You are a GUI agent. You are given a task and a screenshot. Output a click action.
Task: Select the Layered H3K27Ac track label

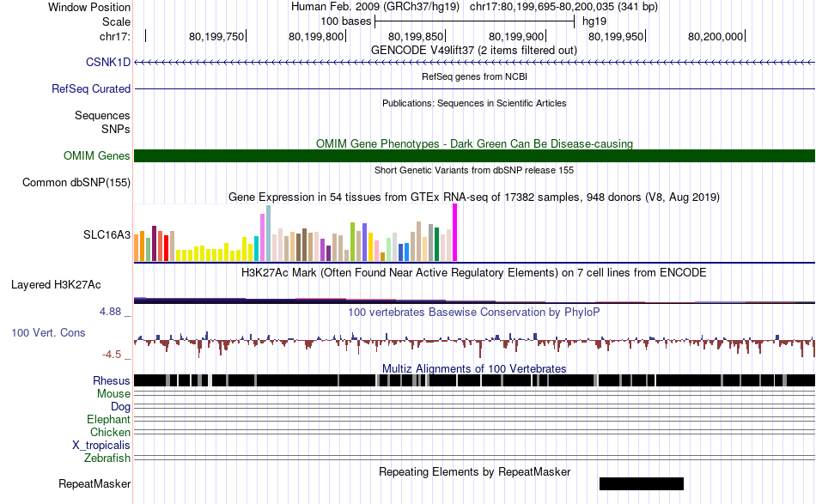tap(56, 285)
